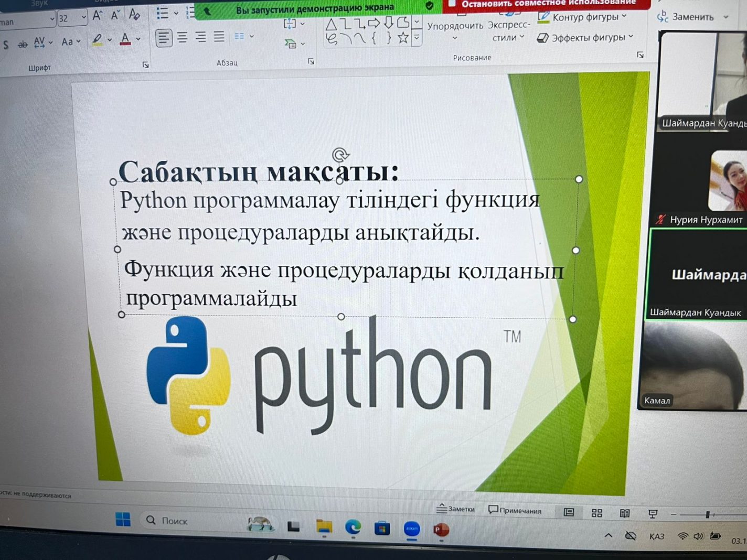Click the increase font size icon
Image resolution: width=747 pixels, height=560 pixels.
pos(97,16)
